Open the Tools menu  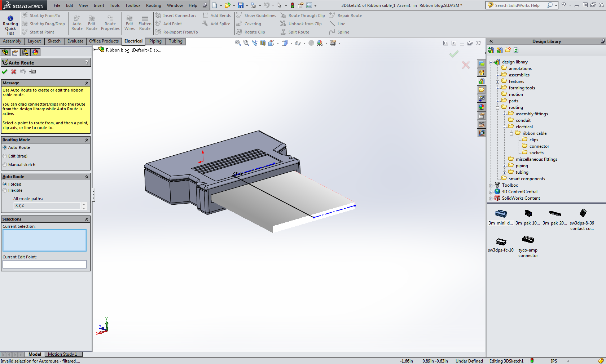click(x=115, y=5)
